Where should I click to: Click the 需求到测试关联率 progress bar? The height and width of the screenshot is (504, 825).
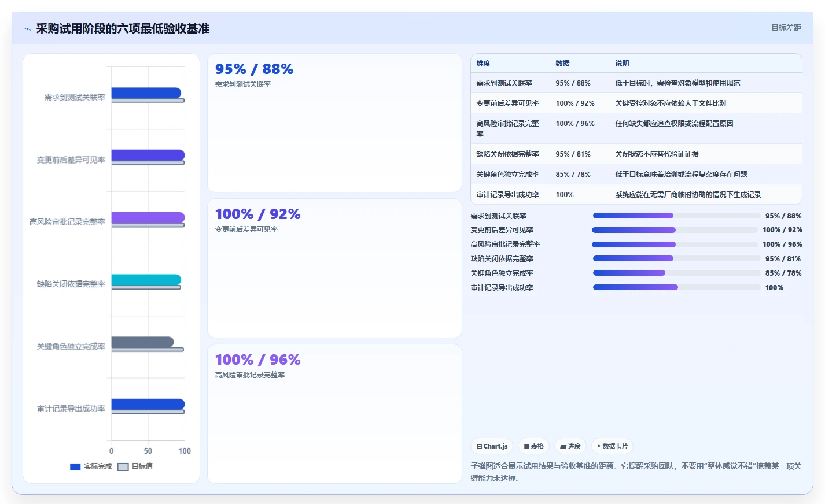677,216
